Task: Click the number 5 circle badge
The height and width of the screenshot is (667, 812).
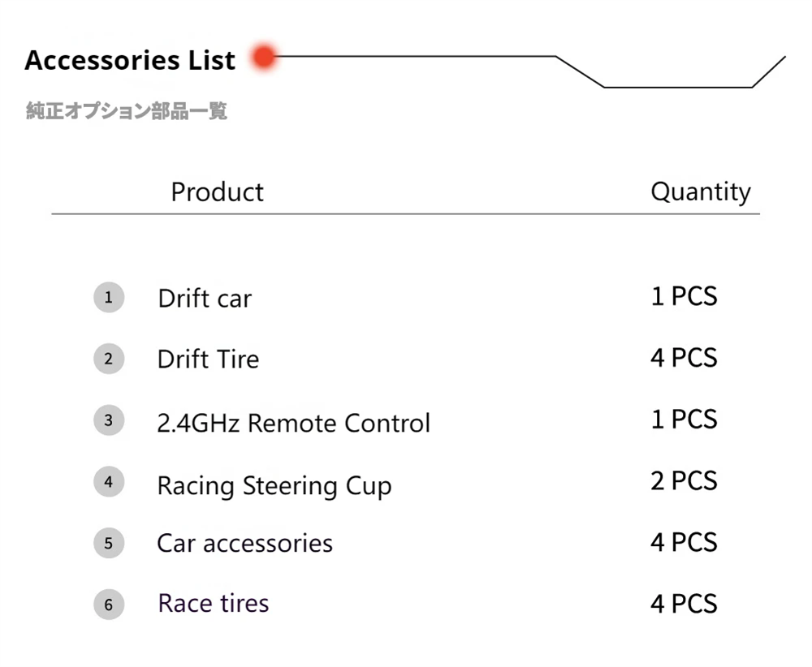Action: pyautogui.click(x=109, y=543)
